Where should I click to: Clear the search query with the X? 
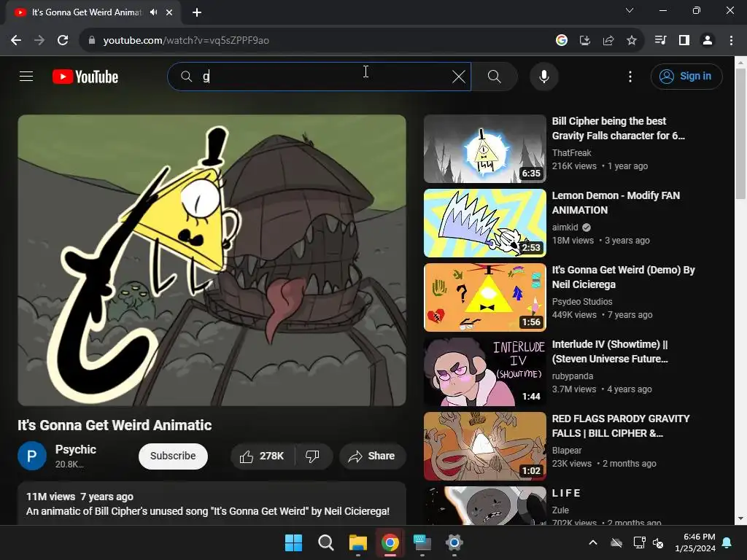[x=459, y=76]
